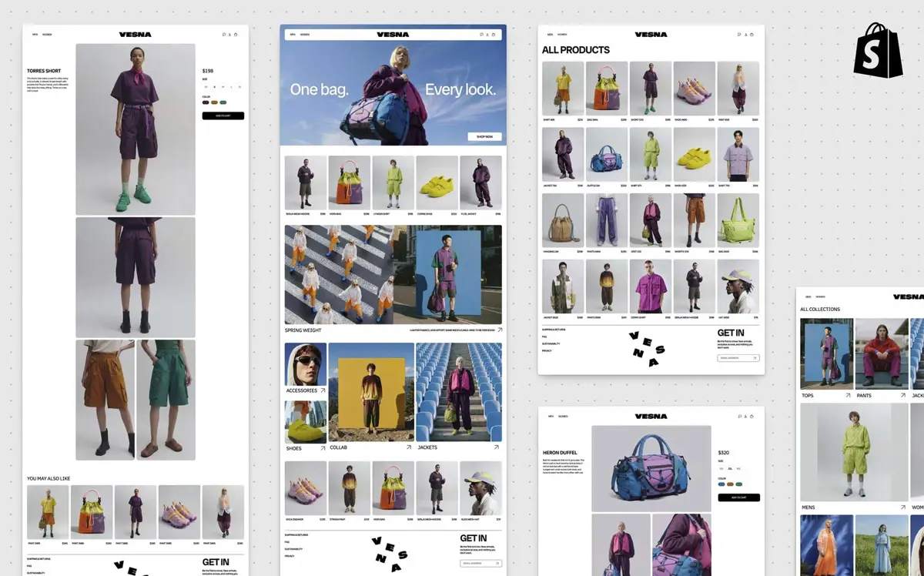Click VESNA logo on All Products page
924x576 pixels.
651,35
